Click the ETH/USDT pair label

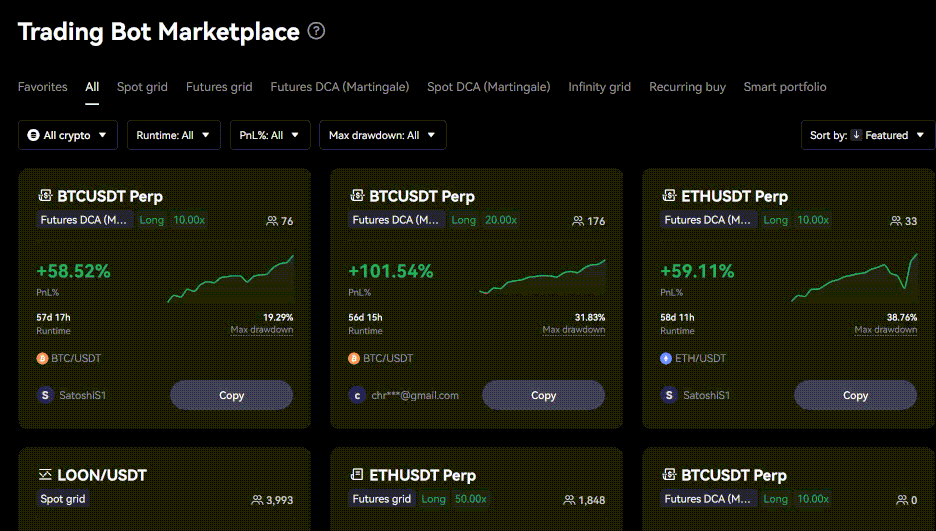(x=700, y=359)
